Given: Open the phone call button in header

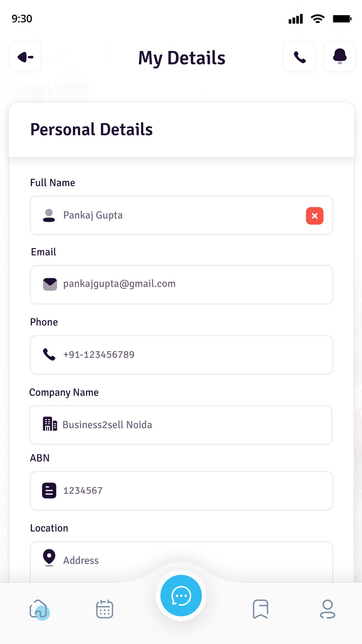Looking at the screenshot, I should pyautogui.click(x=299, y=57).
